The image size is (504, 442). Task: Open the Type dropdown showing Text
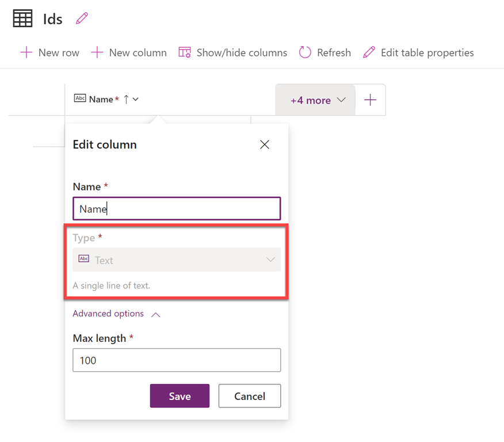tap(177, 260)
